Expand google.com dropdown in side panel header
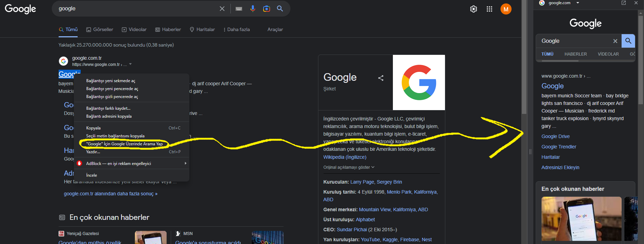 (x=578, y=3)
